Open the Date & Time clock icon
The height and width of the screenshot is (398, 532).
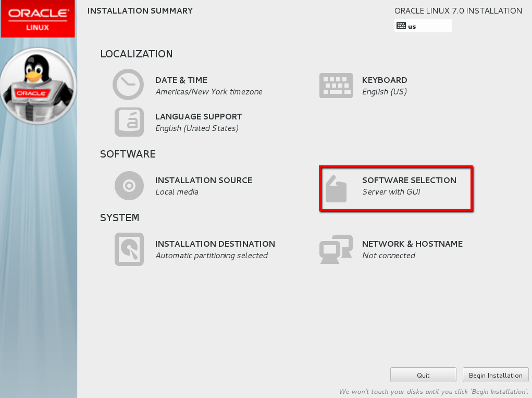click(128, 85)
